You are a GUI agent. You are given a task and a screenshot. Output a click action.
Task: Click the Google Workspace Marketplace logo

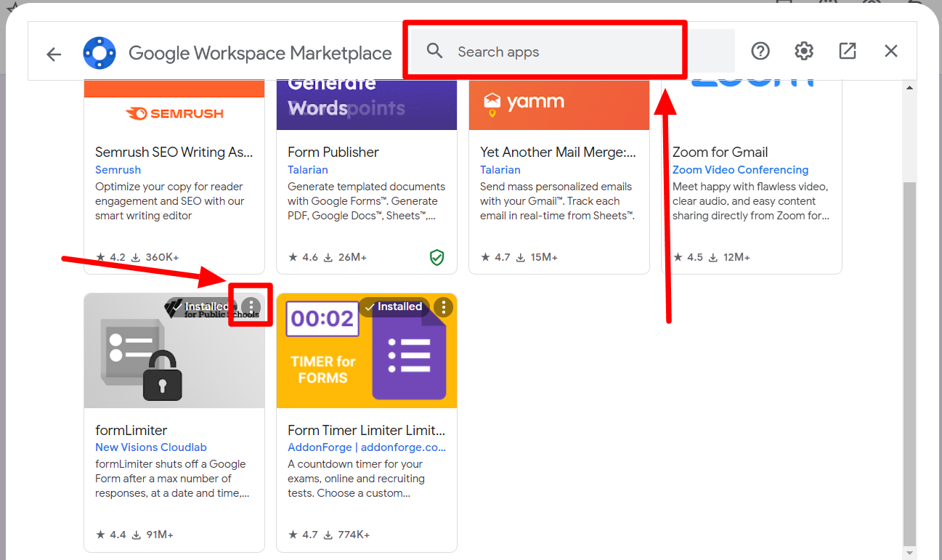100,52
